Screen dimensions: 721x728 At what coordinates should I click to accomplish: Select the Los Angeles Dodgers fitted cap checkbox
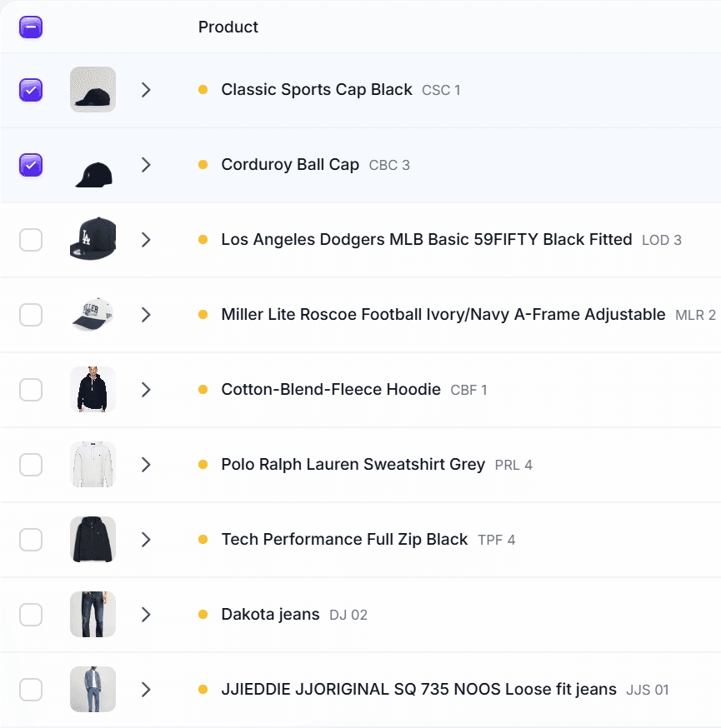pyautogui.click(x=30, y=239)
